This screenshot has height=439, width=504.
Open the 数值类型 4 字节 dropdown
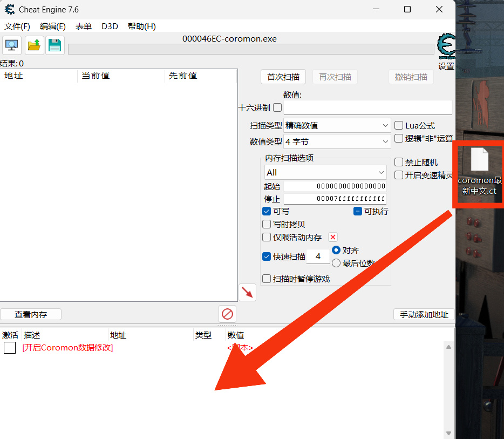(337, 141)
